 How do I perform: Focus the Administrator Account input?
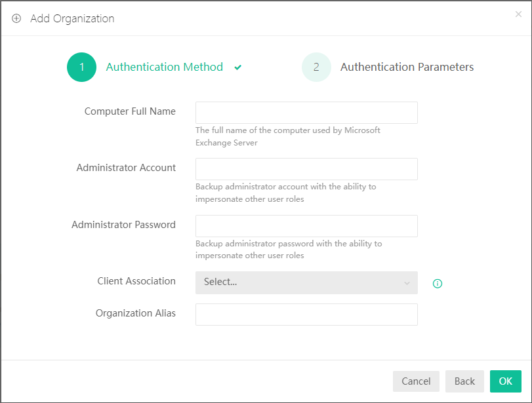(x=306, y=168)
